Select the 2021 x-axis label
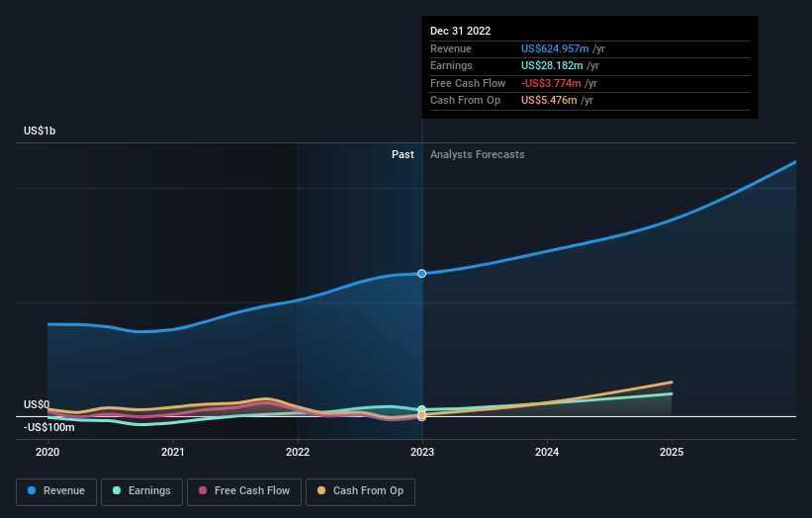This screenshot has height=518, width=812. point(172,453)
